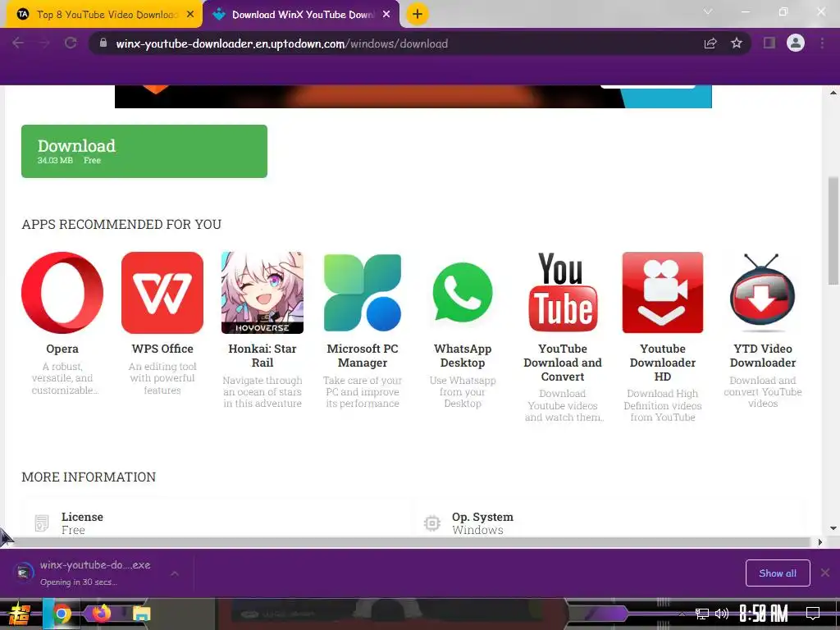The image size is (840, 630).
Task: Close the downloads bar
Action: pos(825,573)
